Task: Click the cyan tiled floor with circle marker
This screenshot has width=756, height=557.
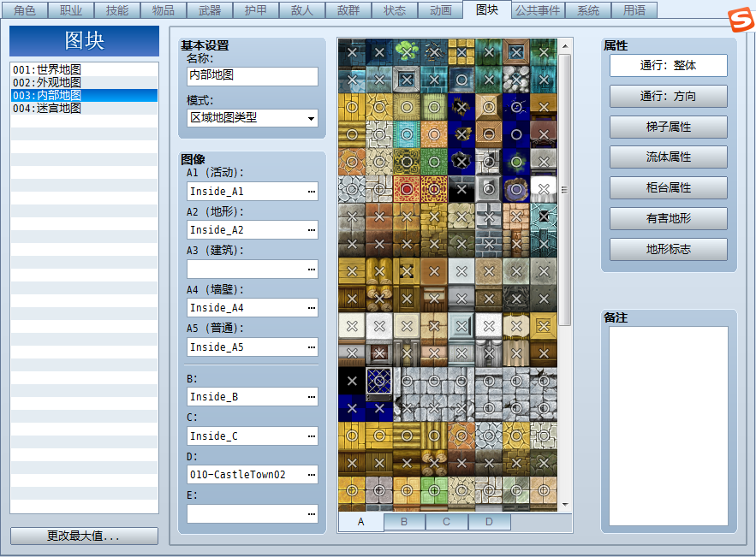Action: [407, 134]
